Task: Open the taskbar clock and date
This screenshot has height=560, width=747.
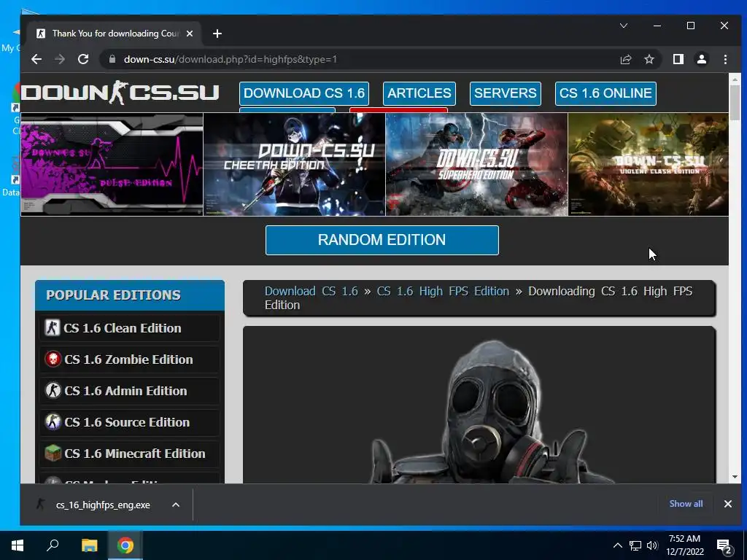Action: point(684,545)
